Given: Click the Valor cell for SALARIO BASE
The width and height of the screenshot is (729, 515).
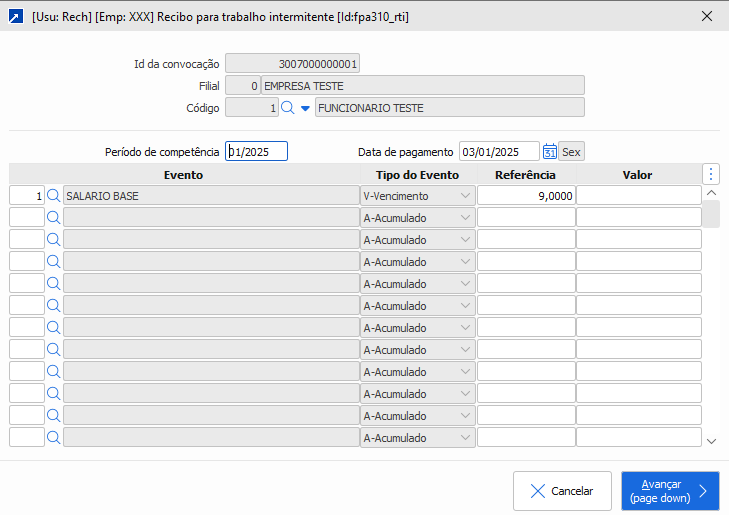Looking at the screenshot, I should point(638,196).
